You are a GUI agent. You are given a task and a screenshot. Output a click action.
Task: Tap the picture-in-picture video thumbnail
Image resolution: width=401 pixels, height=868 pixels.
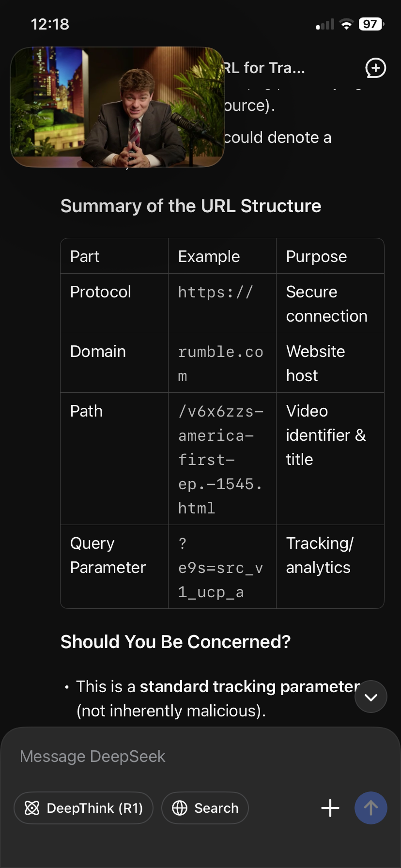(118, 107)
